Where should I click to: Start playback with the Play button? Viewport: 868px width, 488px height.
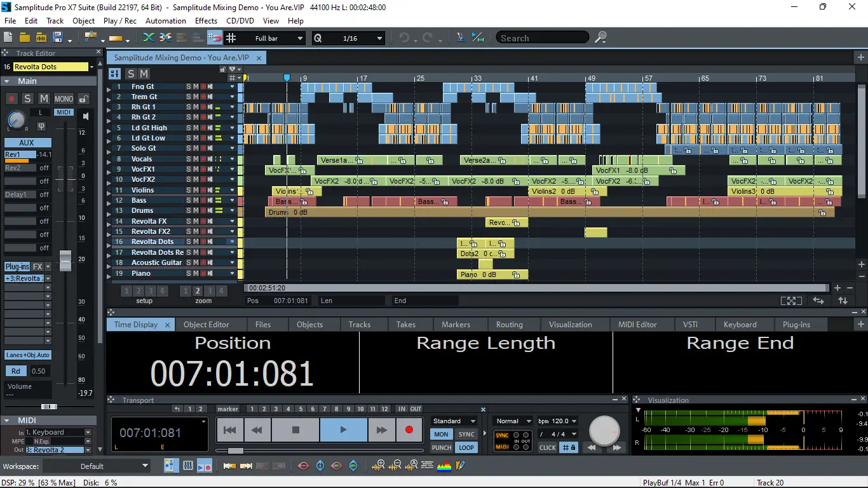(x=343, y=430)
